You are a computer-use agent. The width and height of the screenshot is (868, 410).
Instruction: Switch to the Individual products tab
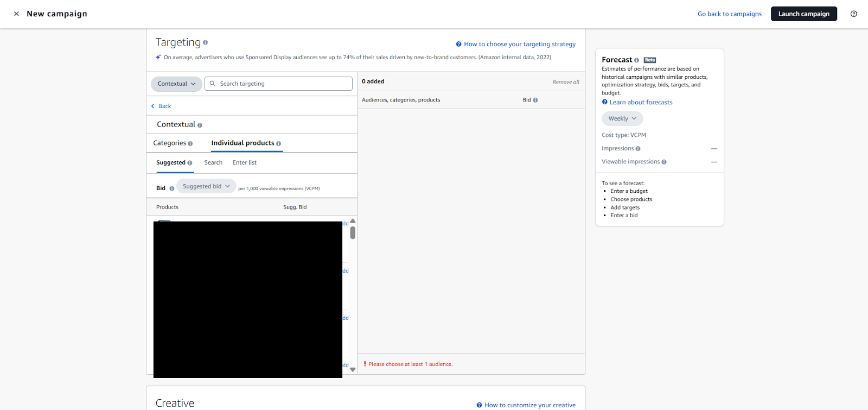[x=243, y=143]
